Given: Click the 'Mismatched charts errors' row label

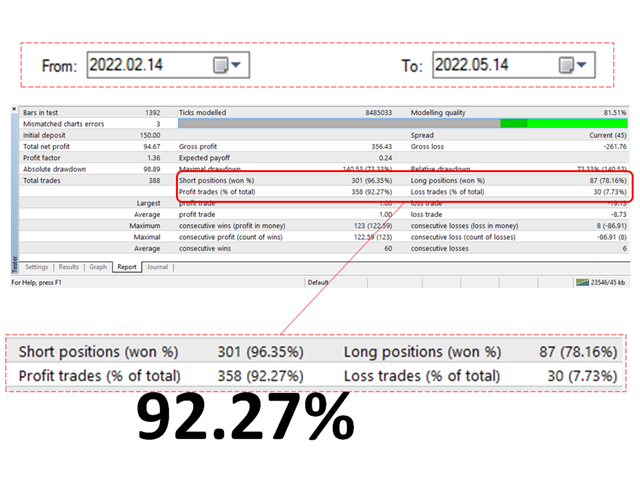Looking at the screenshot, I should coord(63,124).
